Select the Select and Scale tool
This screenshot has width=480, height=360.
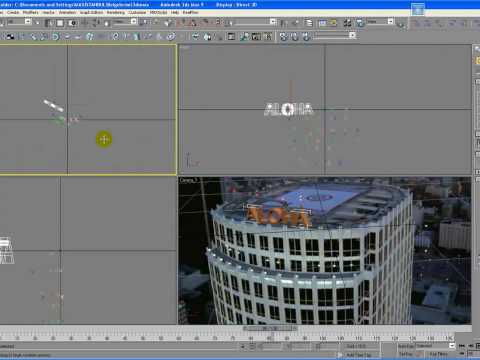point(106,23)
